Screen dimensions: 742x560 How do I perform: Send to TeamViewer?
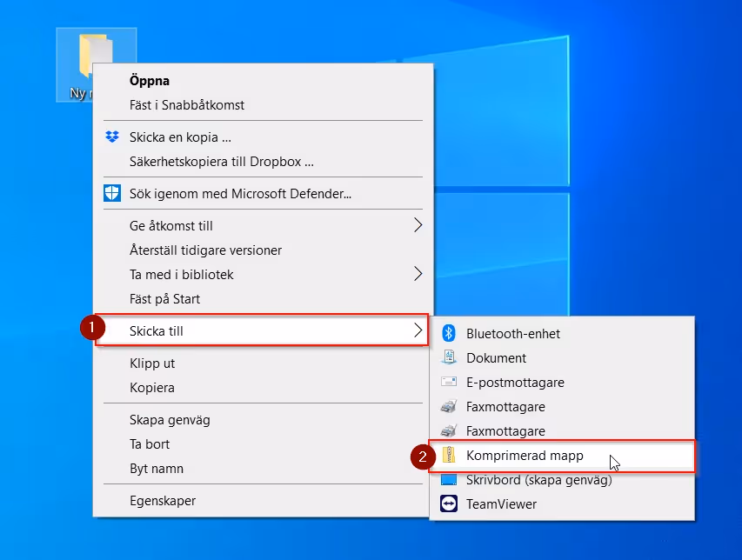(x=562, y=504)
